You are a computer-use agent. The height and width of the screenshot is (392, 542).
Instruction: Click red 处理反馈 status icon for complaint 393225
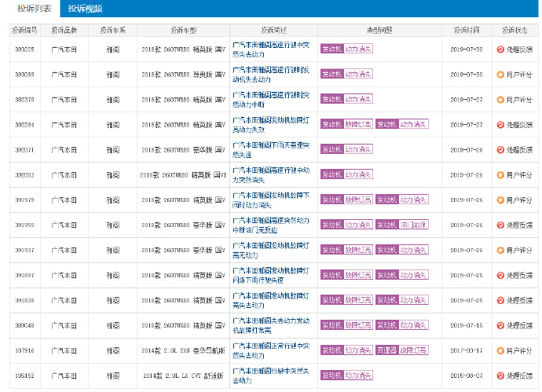click(500, 49)
